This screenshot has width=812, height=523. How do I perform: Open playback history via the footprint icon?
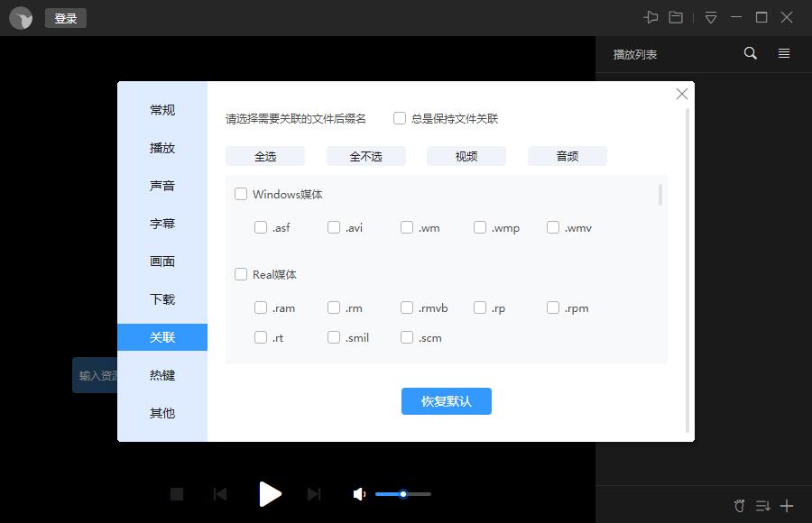click(740, 506)
